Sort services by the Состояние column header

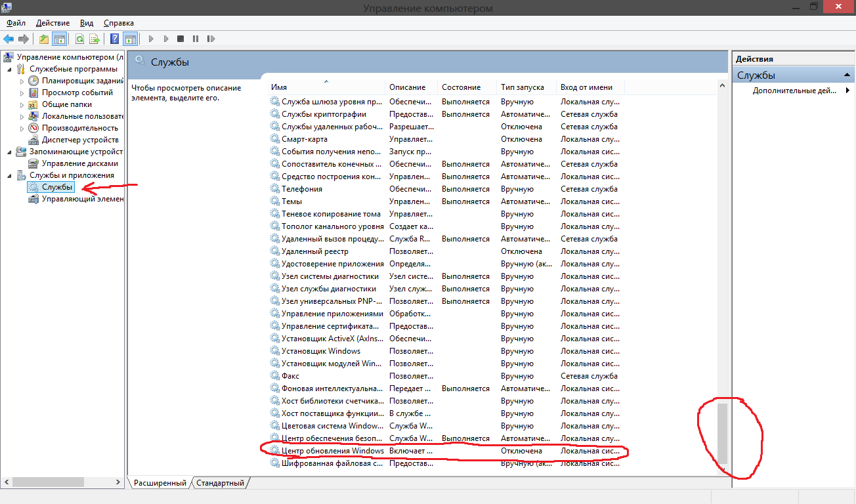click(x=461, y=87)
